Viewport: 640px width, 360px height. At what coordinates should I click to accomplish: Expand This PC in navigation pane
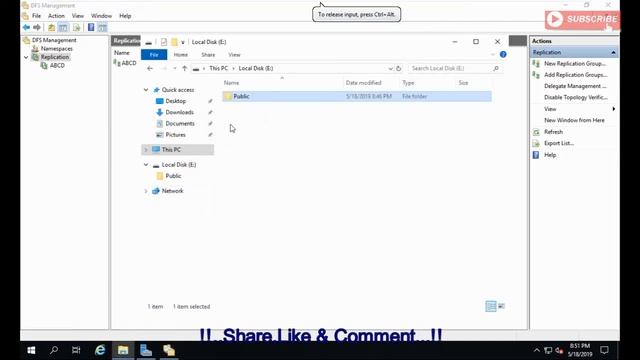(x=146, y=150)
